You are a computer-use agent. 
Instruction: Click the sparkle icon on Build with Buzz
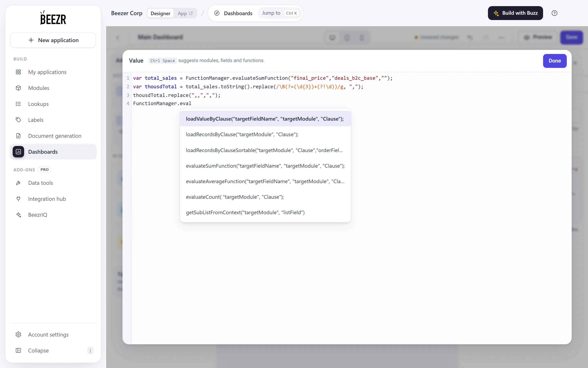(x=496, y=13)
